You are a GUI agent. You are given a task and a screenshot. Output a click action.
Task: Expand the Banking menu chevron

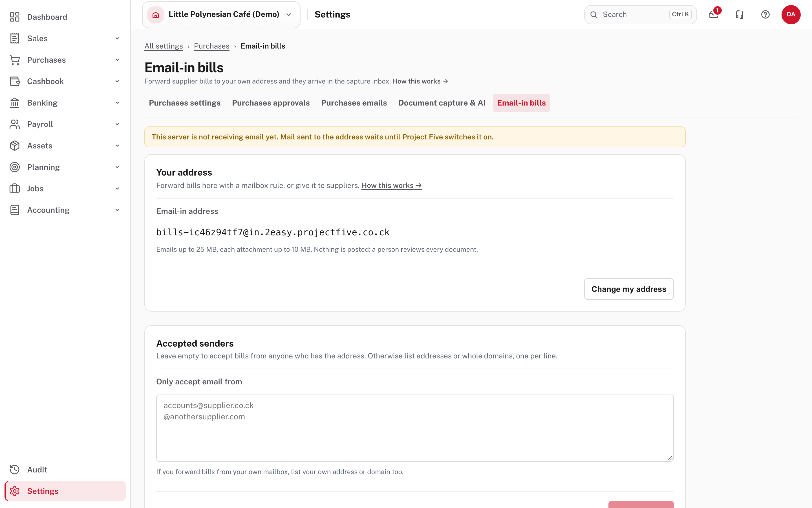[117, 103]
